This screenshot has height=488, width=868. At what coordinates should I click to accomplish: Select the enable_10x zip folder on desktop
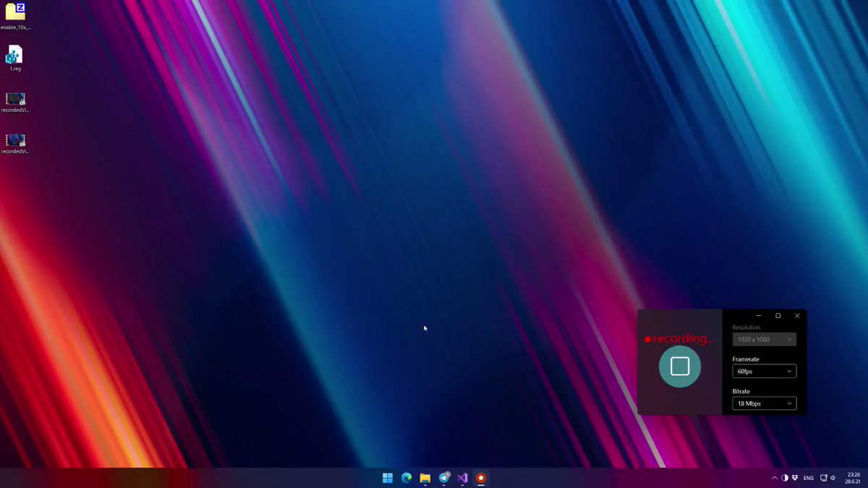pos(15,17)
